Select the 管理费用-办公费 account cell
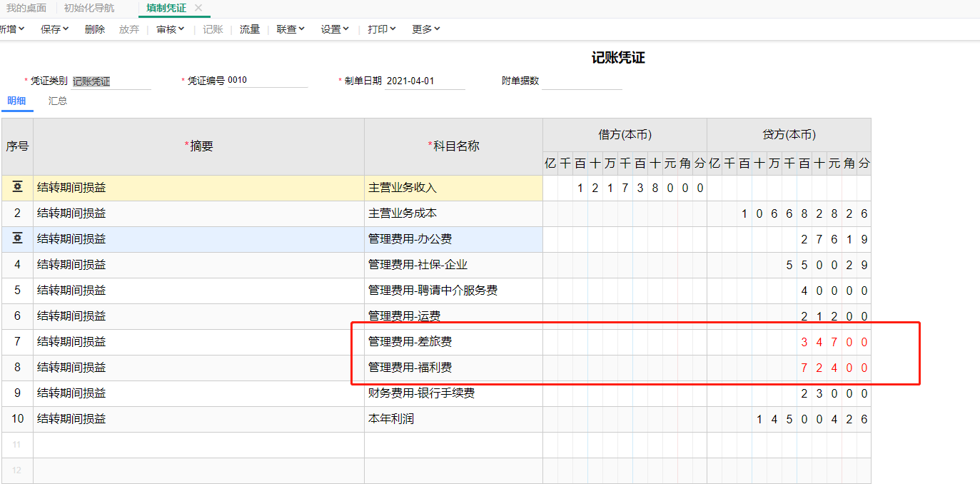The image size is (980, 484). 454,239
